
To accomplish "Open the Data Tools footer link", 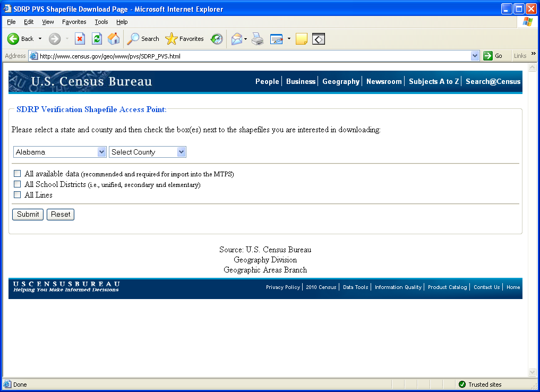I will tap(355, 287).
